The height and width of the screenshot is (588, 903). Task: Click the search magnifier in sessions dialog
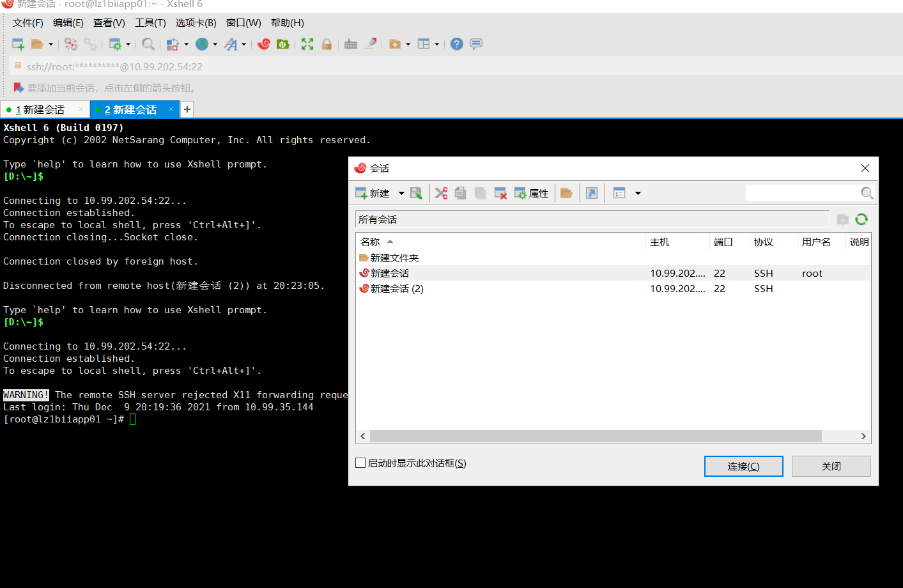[867, 193]
